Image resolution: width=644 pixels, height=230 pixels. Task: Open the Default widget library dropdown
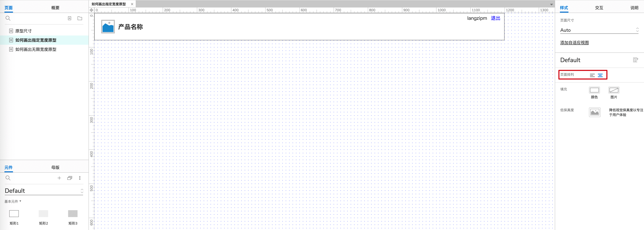(44, 191)
